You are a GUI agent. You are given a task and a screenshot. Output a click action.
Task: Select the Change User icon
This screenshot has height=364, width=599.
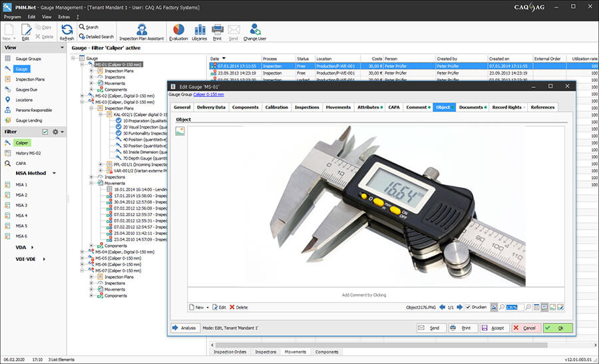(255, 32)
